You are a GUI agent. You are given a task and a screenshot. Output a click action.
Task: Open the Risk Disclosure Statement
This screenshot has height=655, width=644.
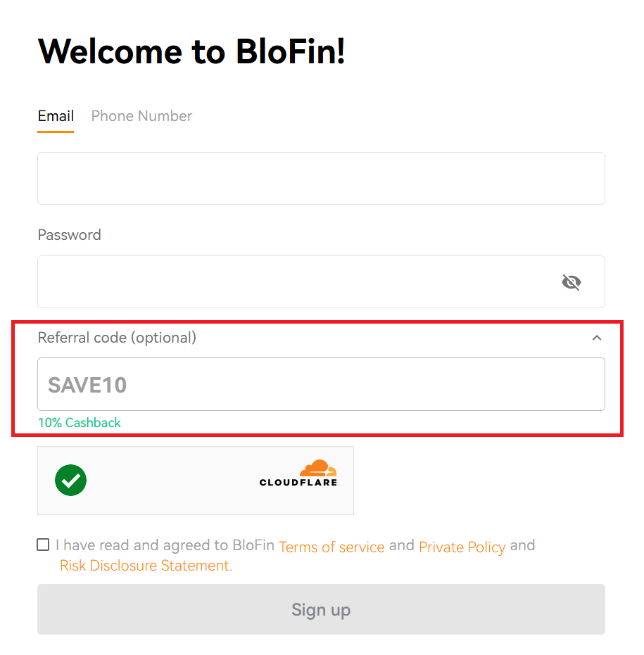pyautogui.click(x=144, y=565)
